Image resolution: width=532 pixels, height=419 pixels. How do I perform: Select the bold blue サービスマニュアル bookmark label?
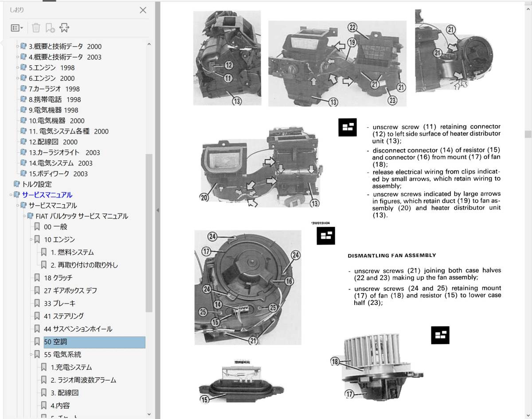(47, 195)
